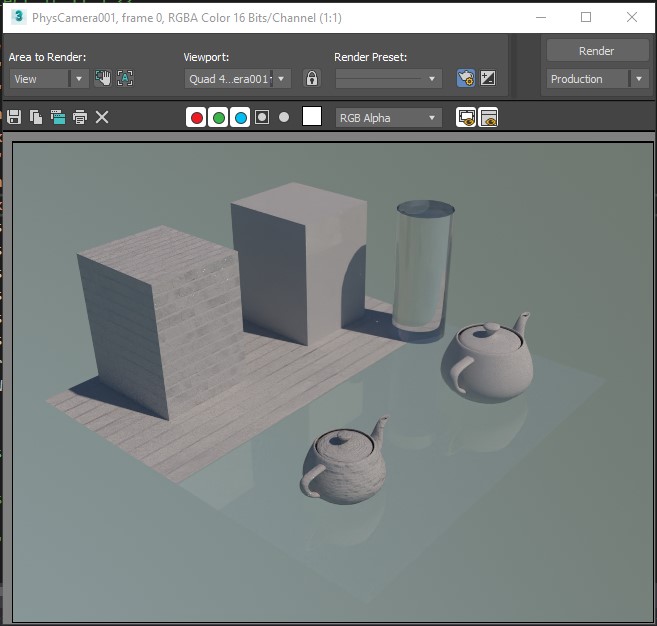Click the Edit Region hand icon
657x626 pixels.
pos(103,78)
